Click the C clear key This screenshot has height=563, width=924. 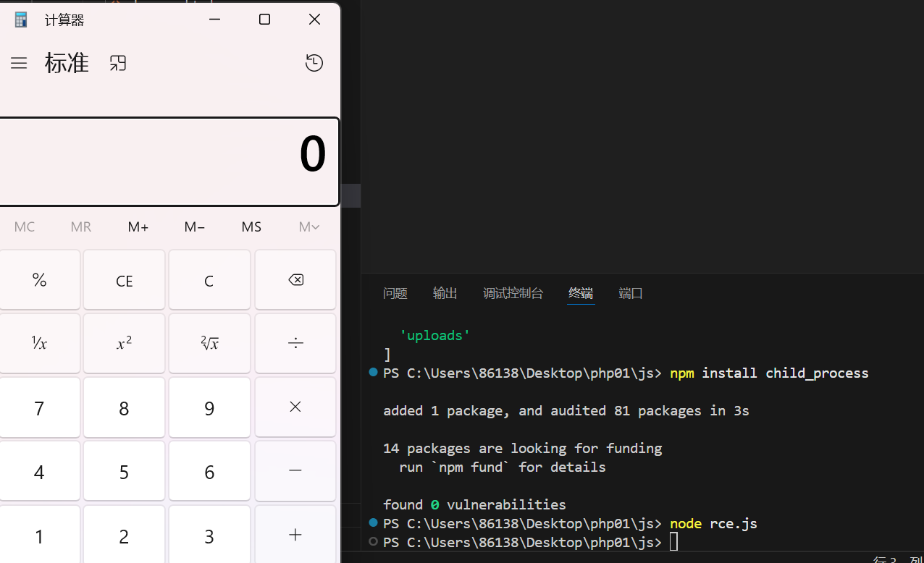pyautogui.click(x=209, y=280)
